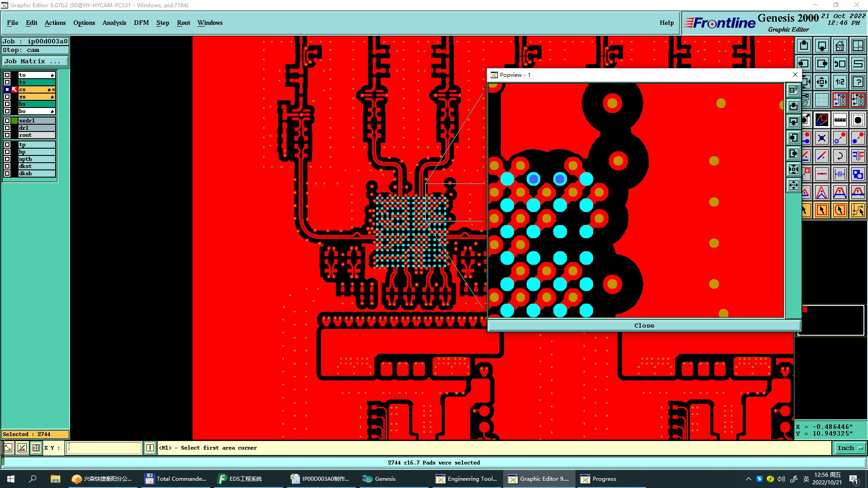The image size is (868, 488).
Task: Click the mirror F flip icon
Action: coord(858,156)
